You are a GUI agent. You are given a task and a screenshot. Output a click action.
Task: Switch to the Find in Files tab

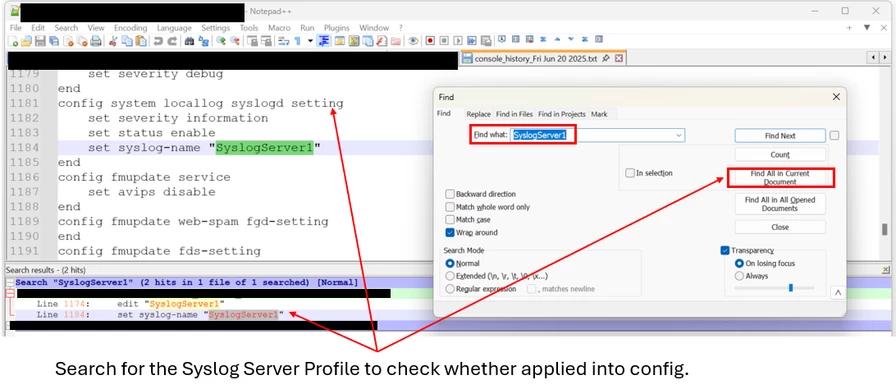point(514,114)
